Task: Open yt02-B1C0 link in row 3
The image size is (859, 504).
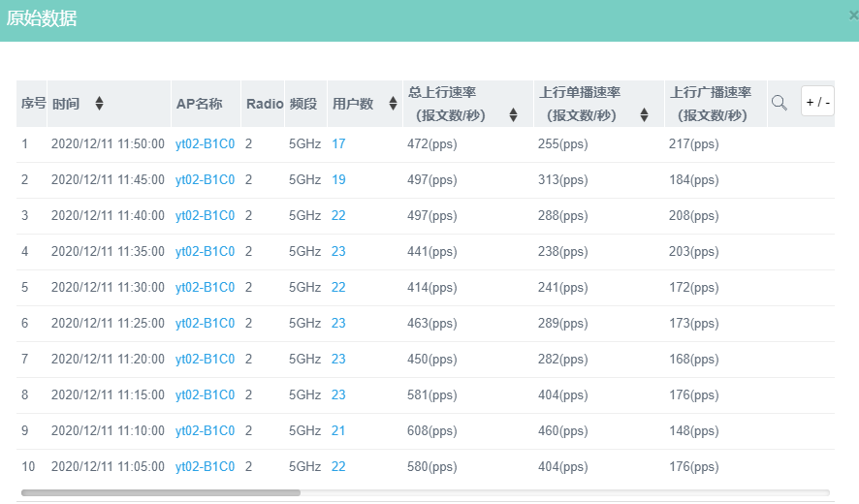Action: point(205,216)
